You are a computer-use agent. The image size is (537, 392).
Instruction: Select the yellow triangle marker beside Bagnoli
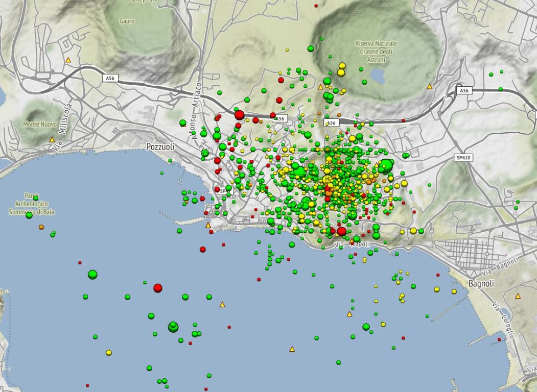(x=518, y=296)
